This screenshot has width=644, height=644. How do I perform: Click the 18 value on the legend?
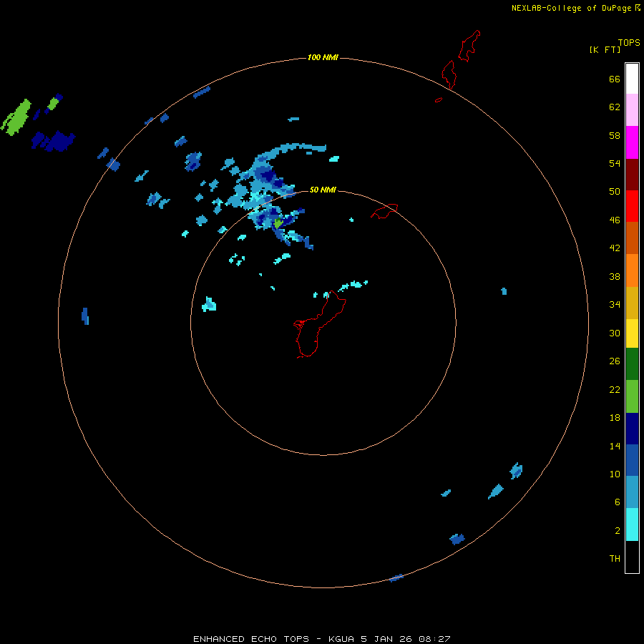click(x=615, y=418)
